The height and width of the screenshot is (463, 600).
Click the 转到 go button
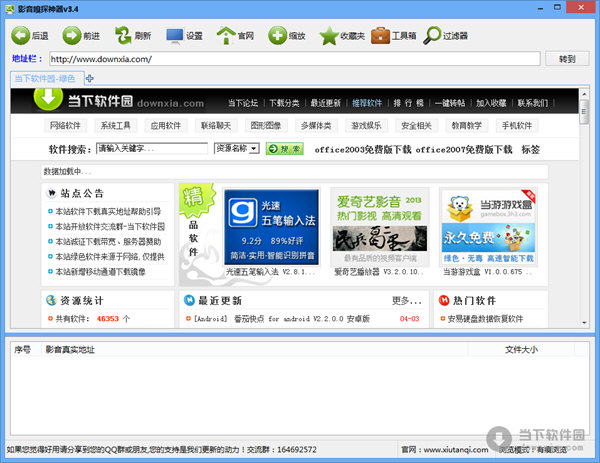(x=567, y=59)
